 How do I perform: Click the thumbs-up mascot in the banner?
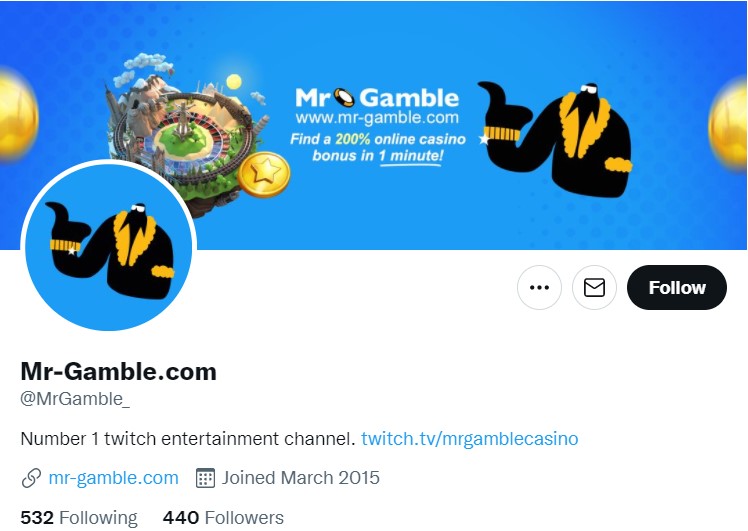tap(555, 138)
